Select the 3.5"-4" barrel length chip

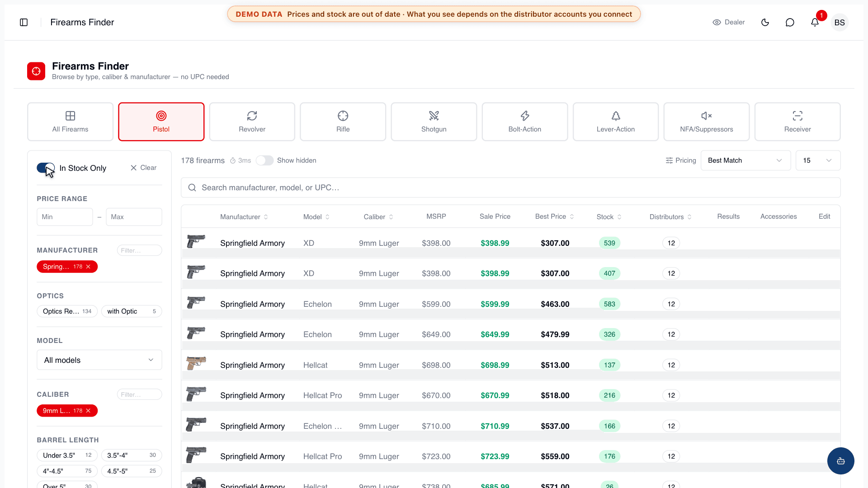(x=132, y=455)
